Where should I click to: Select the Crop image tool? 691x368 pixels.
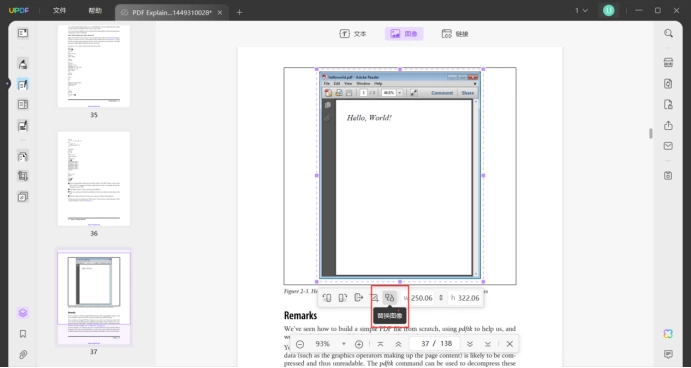point(374,298)
